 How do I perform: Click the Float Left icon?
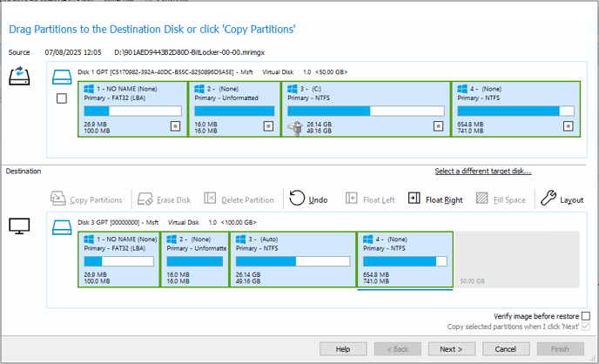click(x=351, y=199)
